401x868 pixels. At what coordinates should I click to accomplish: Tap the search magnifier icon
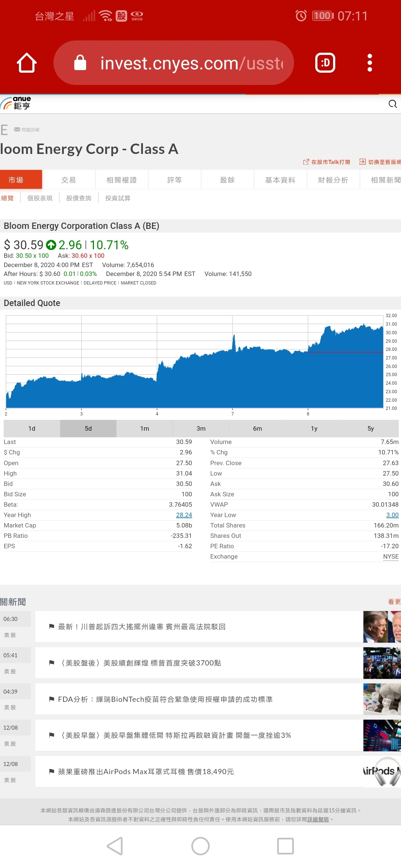[392, 104]
